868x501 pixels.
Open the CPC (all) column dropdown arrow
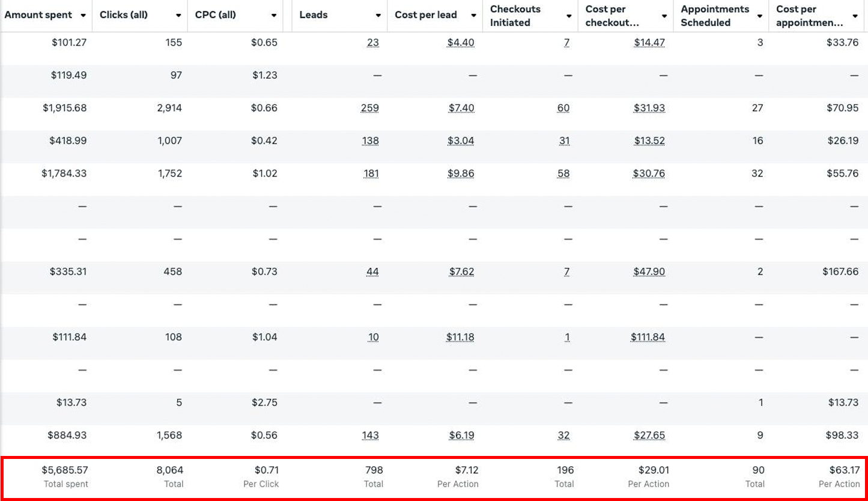click(x=273, y=16)
